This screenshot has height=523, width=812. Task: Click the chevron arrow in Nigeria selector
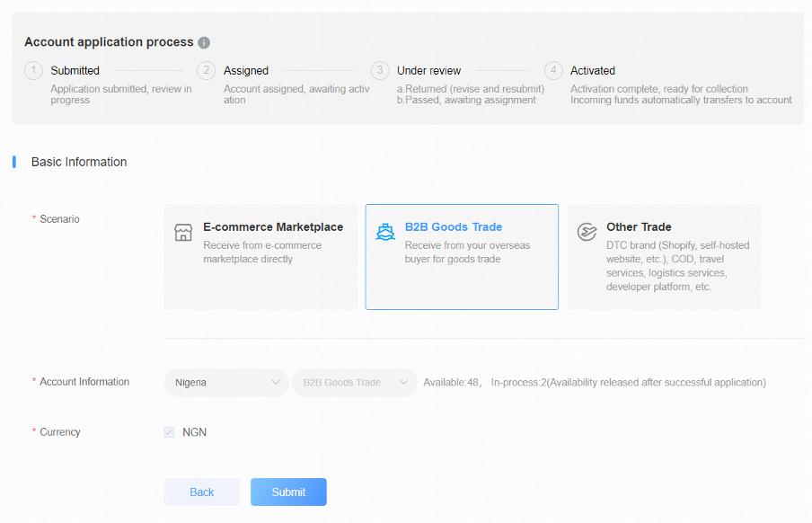click(276, 383)
